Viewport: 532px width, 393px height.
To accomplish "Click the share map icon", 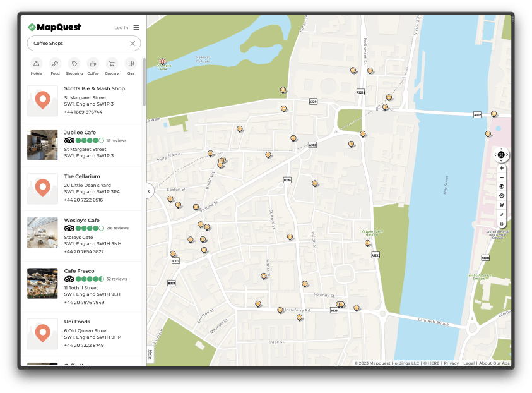I will coord(502,214).
